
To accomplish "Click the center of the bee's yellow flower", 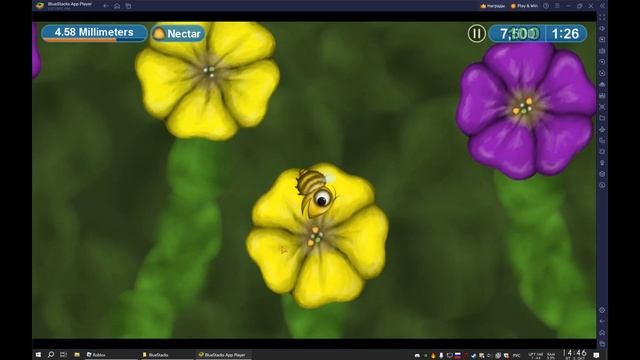I will click(x=315, y=237).
